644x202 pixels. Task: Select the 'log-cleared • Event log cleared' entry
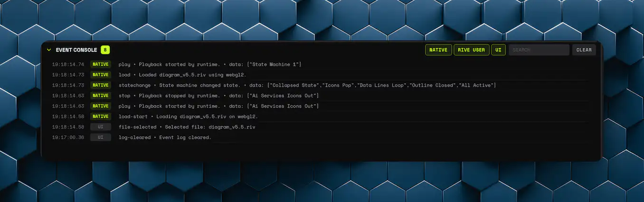coord(322,138)
